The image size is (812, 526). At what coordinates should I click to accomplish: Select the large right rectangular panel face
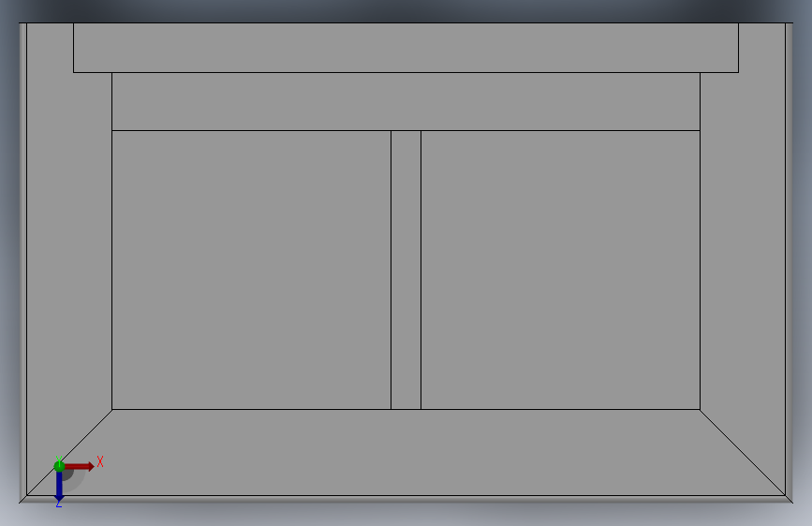click(x=560, y=270)
